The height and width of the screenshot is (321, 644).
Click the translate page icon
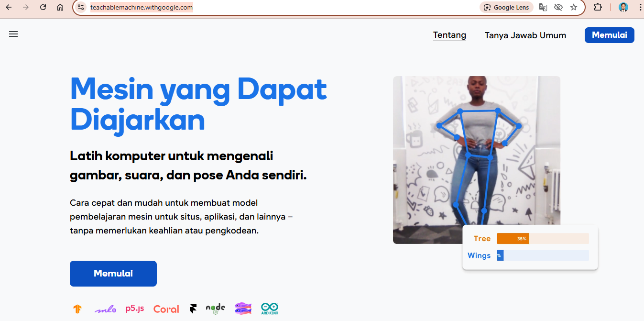pyautogui.click(x=543, y=7)
